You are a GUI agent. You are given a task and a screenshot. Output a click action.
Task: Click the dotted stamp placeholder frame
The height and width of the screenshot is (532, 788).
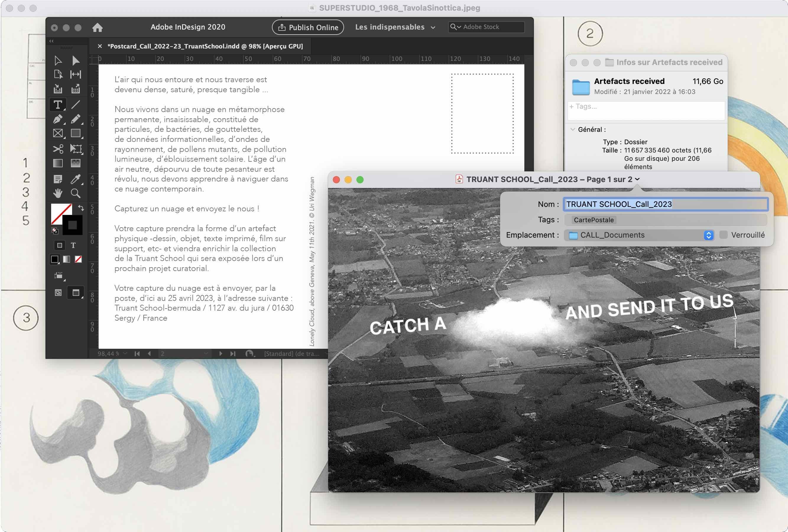point(482,113)
